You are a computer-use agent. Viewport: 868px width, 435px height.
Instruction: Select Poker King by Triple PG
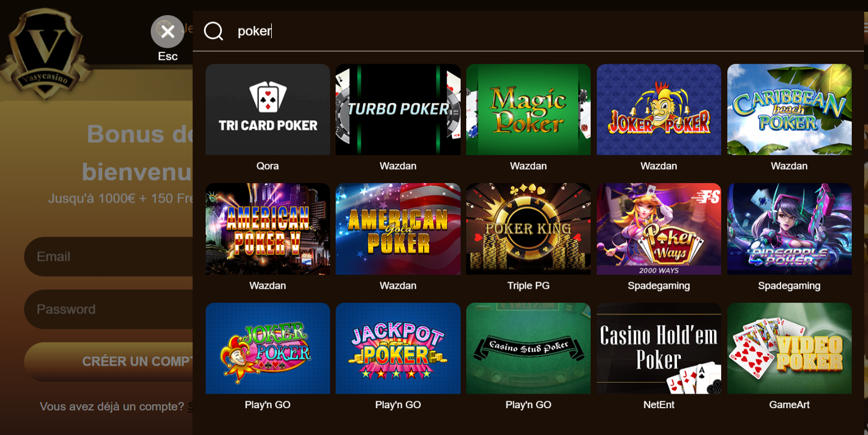(528, 229)
